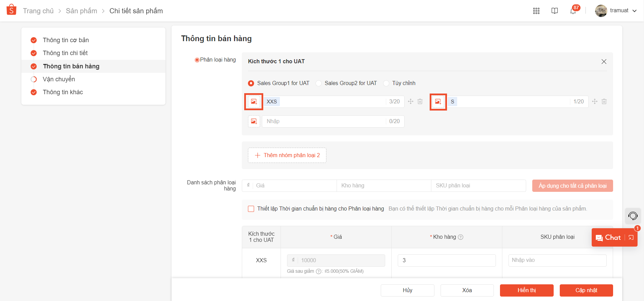Open the notifications bell
This screenshot has width=644, height=301.
coord(573,11)
